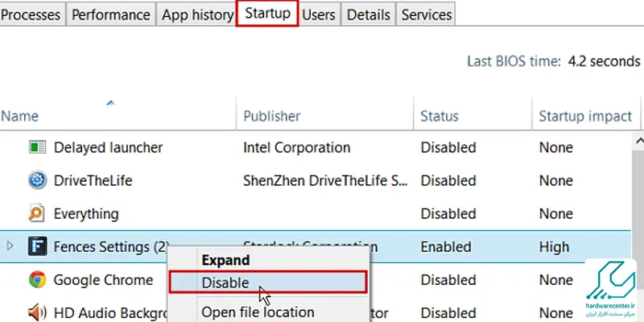Open the Users tab
This screenshot has width=644, height=322.
click(x=319, y=14)
